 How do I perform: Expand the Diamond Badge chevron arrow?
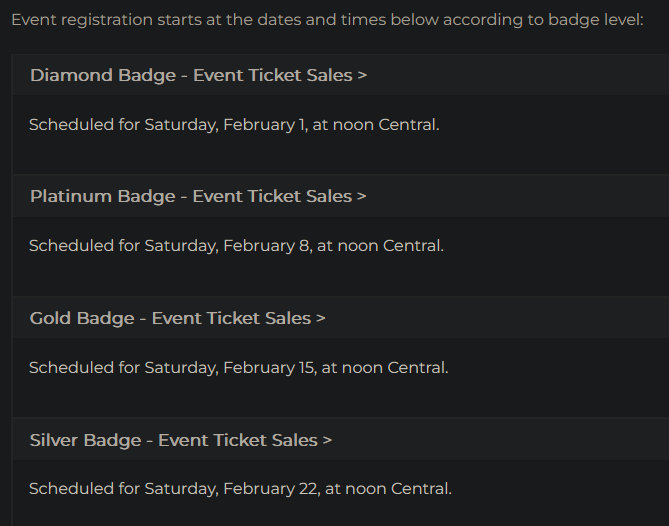pyautogui.click(x=362, y=76)
